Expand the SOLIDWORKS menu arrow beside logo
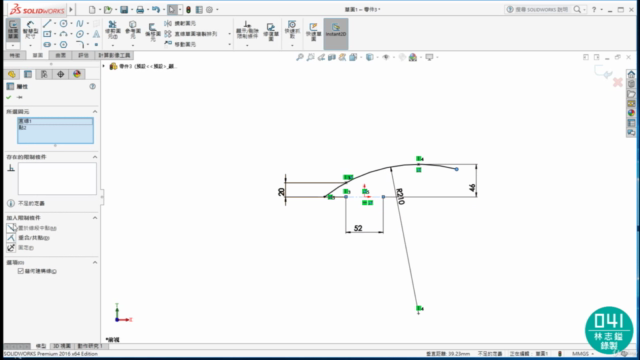640x360 pixels. pyautogui.click(x=71, y=9)
